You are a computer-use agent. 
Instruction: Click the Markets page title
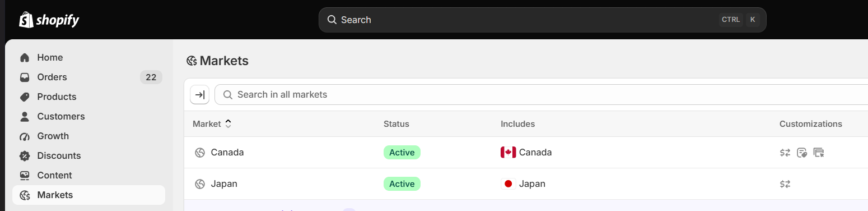tap(224, 61)
